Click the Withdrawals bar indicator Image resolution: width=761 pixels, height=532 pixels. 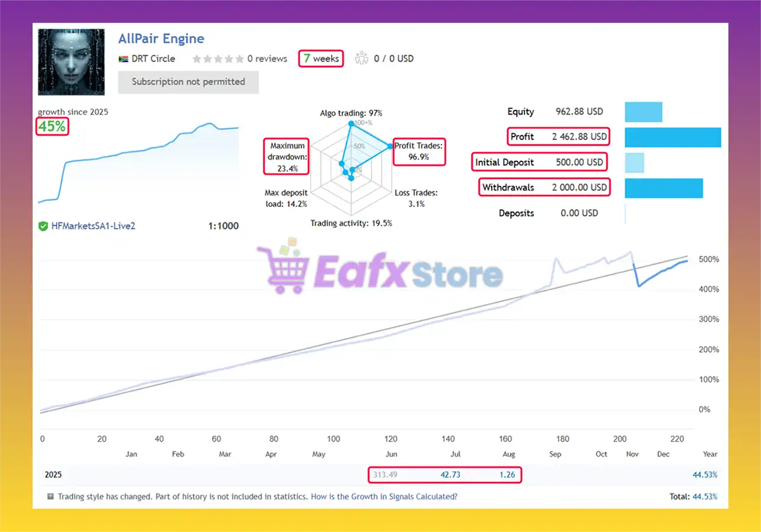663,188
